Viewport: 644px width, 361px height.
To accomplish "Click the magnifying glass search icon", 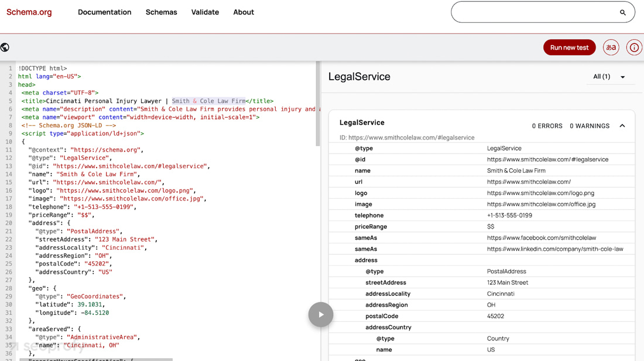I will tap(622, 12).
